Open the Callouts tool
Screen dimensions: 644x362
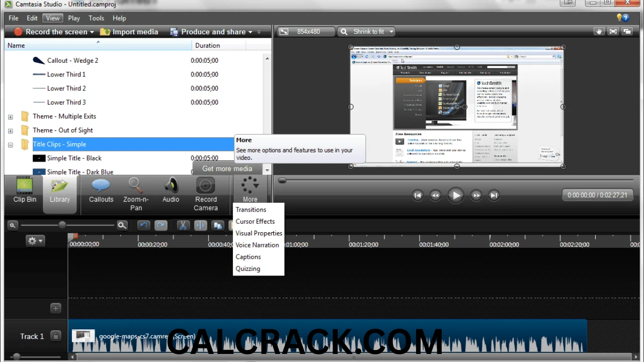tap(101, 190)
